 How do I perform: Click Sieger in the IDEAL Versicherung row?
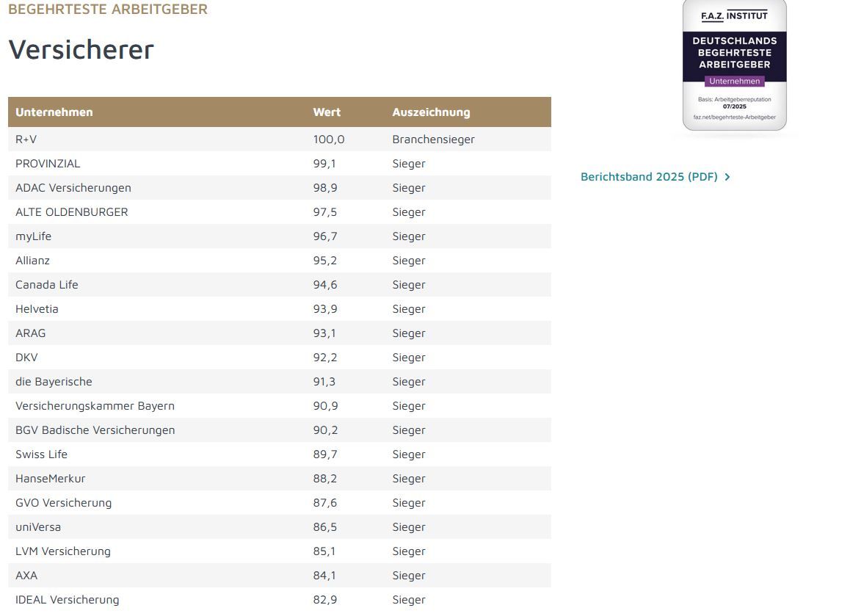[x=409, y=600]
